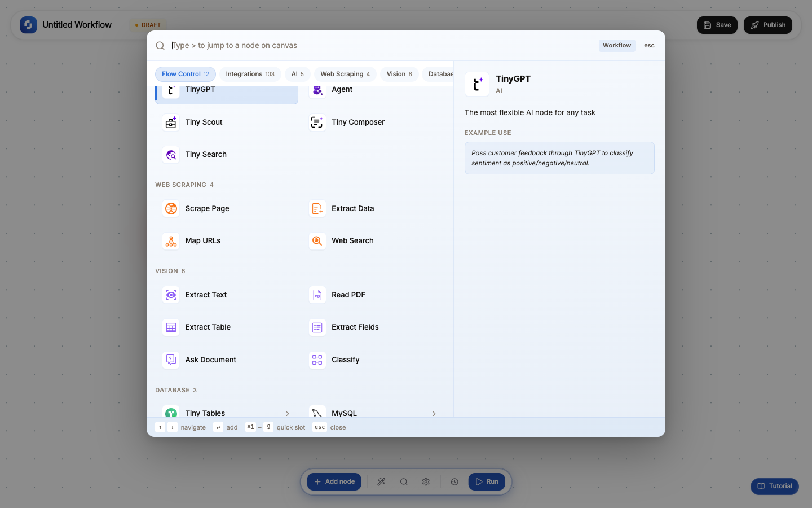Run the workflow
The image size is (812, 508).
tap(487, 482)
